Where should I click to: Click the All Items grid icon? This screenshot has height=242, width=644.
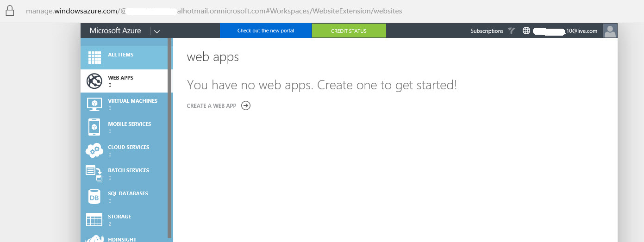(x=94, y=58)
